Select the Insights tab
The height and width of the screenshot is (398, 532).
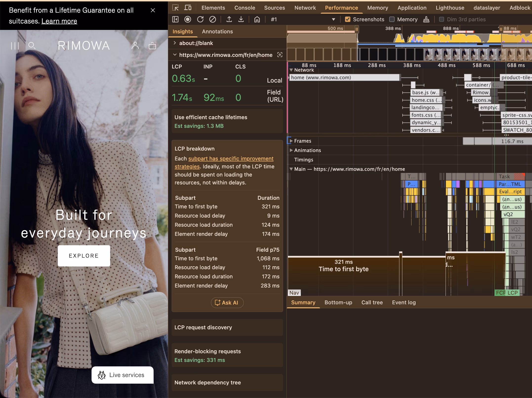tap(183, 31)
